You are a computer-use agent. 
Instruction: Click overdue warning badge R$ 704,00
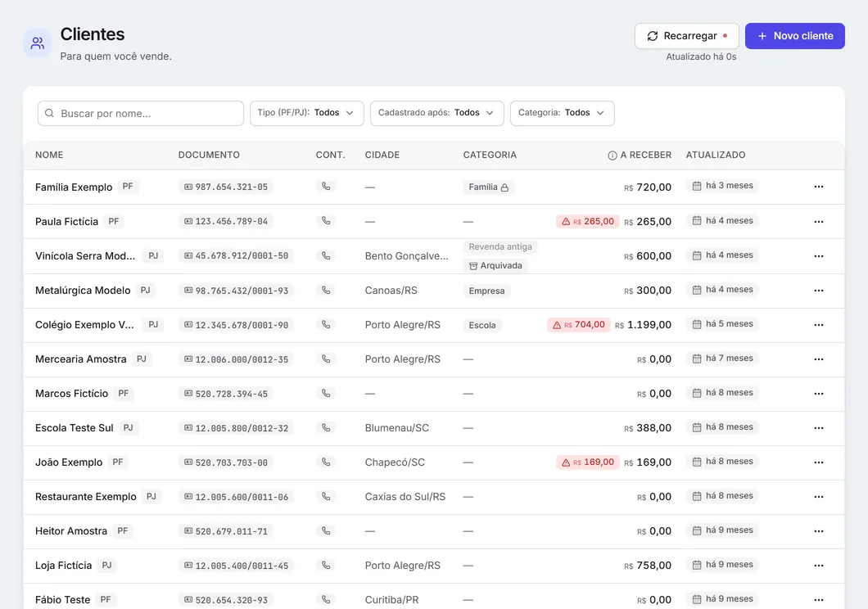coord(578,325)
